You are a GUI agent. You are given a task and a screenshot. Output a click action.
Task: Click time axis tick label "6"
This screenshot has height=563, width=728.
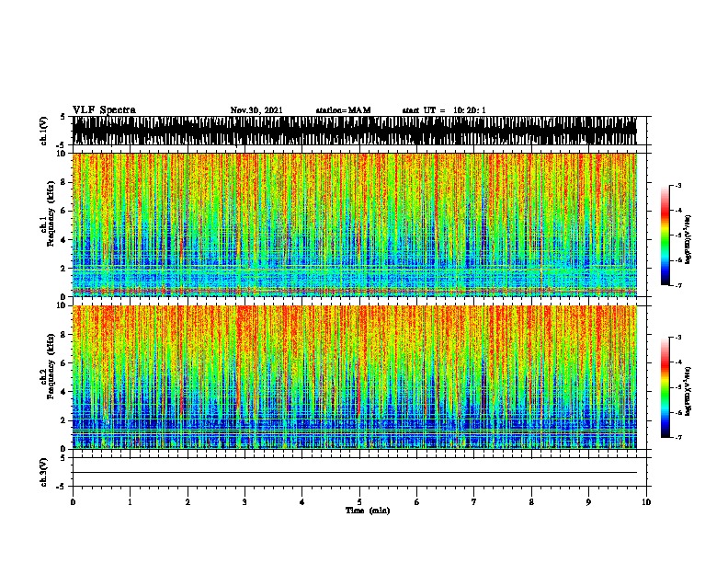[x=417, y=501]
